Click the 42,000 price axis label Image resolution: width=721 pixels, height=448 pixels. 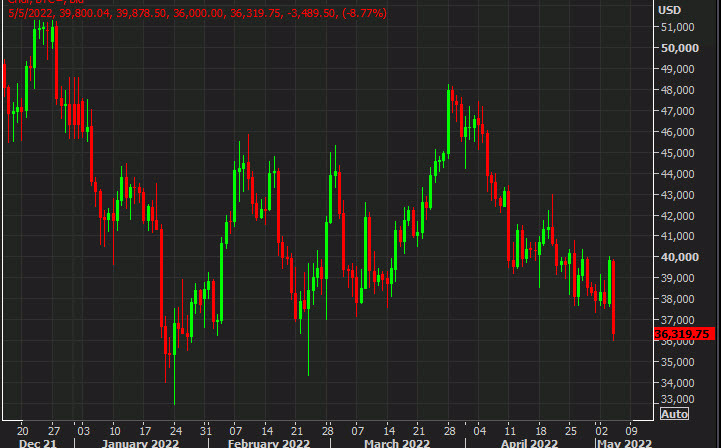pyautogui.click(x=678, y=215)
